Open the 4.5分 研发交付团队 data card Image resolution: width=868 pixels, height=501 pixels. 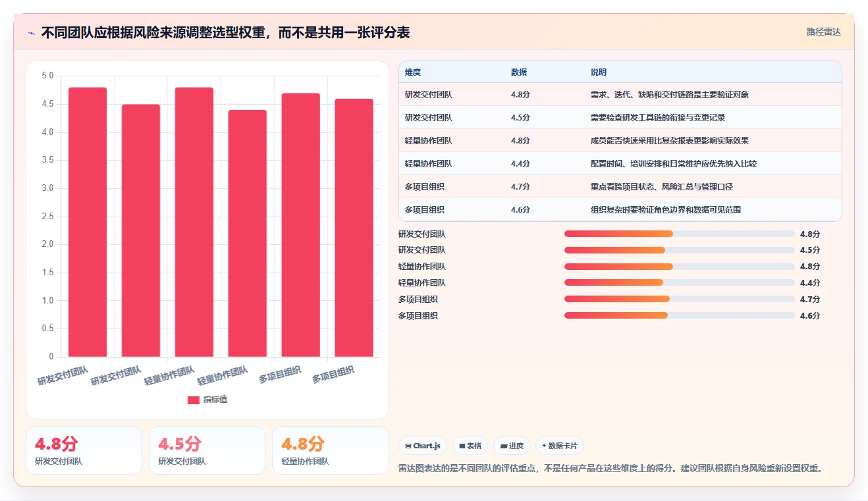click(207, 450)
